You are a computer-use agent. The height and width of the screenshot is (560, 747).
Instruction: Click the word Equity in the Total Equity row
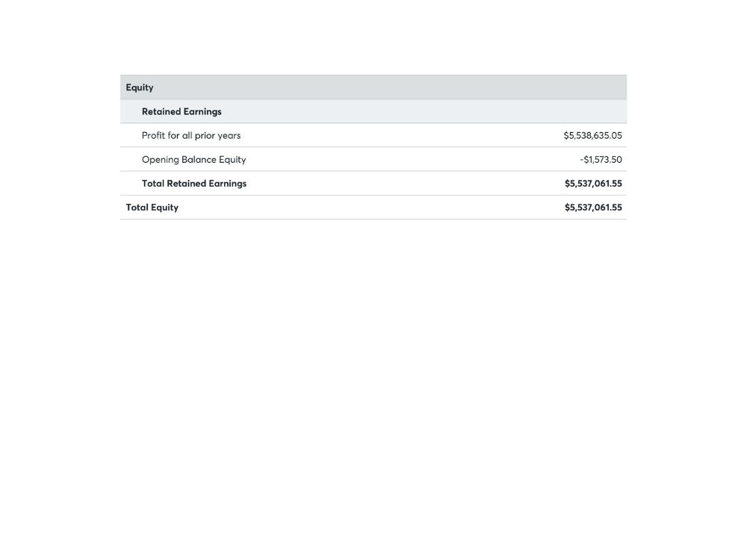165,208
